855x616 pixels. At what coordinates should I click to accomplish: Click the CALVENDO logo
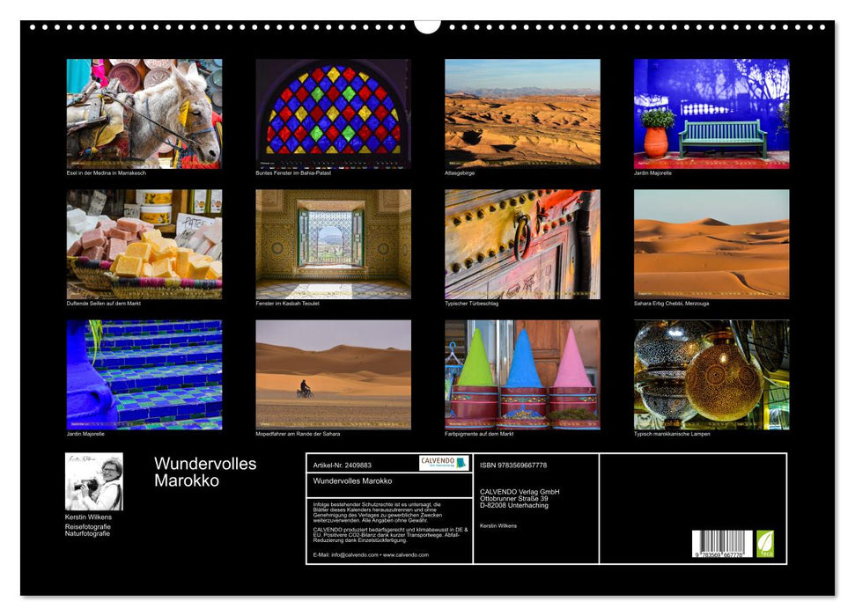444,463
